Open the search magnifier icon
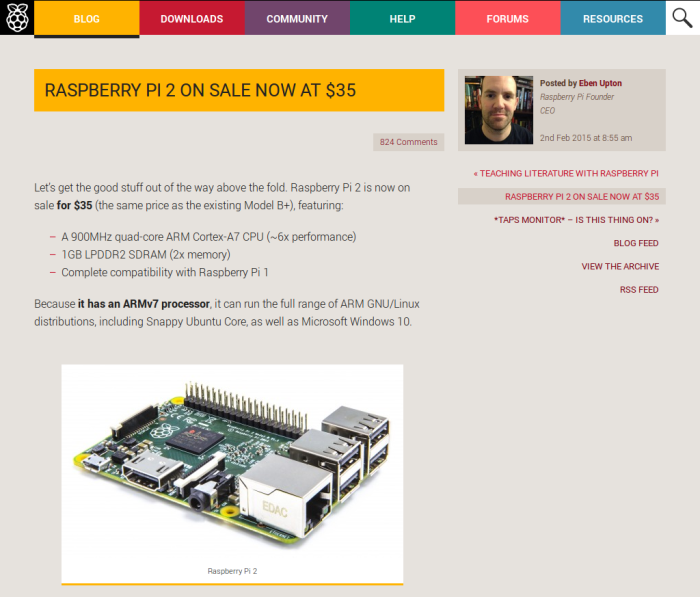Viewport: 700px width, 597px height. [682, 18]
